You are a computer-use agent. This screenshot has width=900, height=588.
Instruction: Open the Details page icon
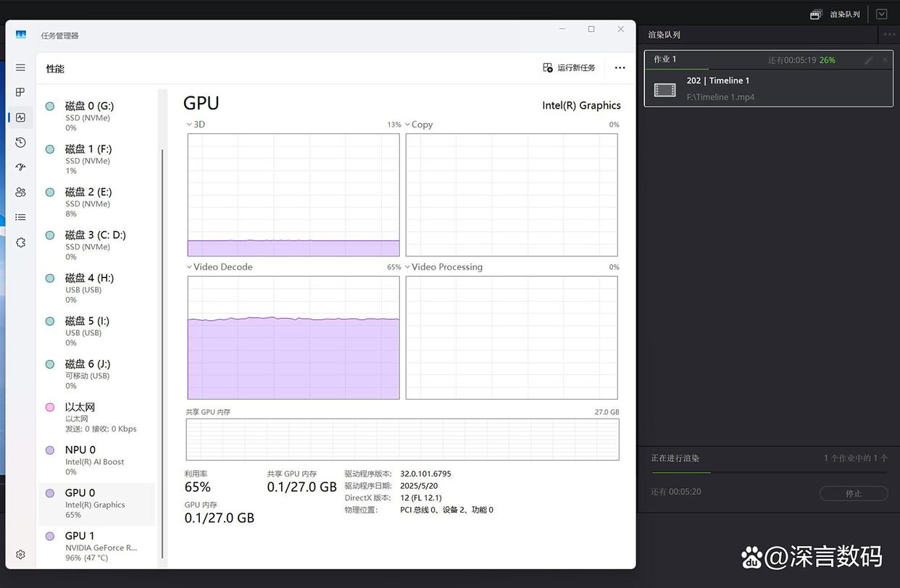[x=20, y=217]
